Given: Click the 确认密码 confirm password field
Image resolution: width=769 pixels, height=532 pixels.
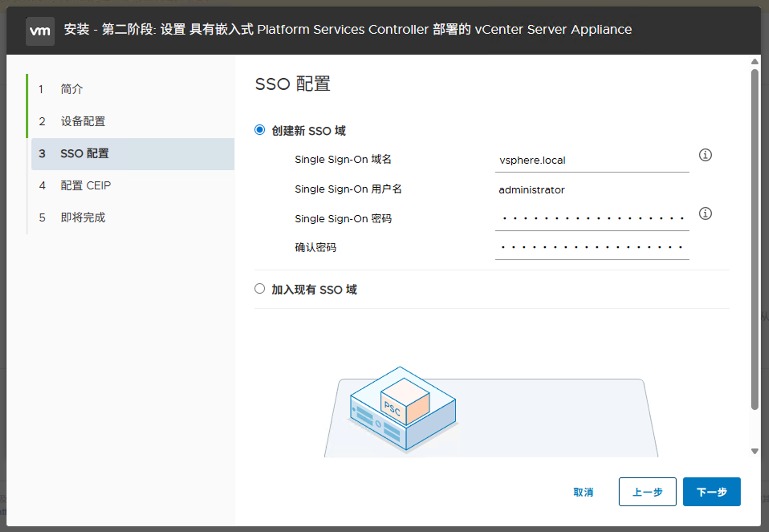Looking at the screenshot, I should coord(592,248).
